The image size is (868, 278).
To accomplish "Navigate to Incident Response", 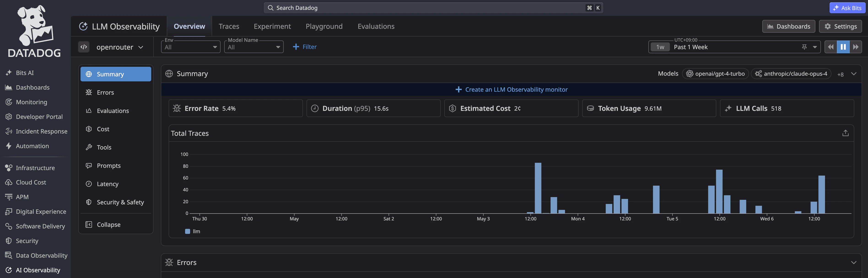I will tap(36, 131).
